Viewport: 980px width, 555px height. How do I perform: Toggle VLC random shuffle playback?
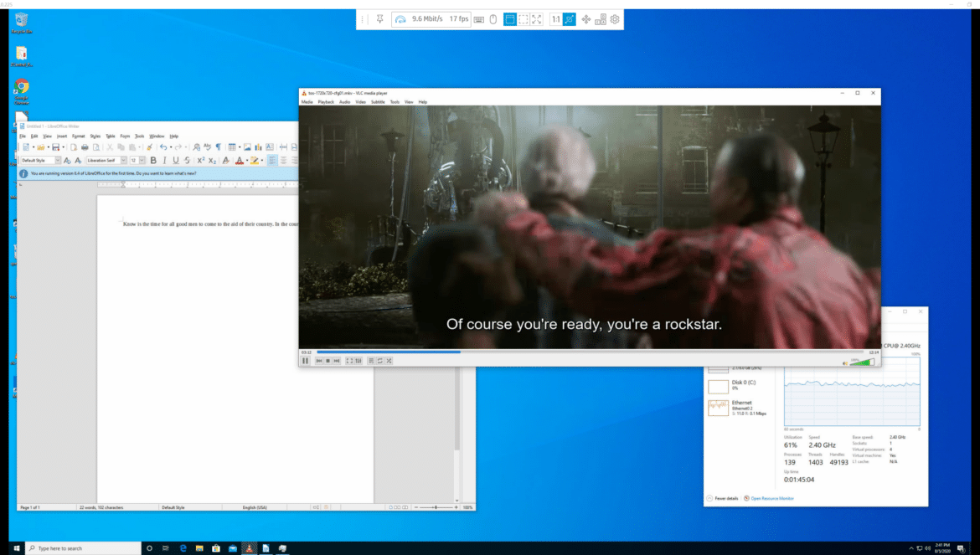[389, 361]
